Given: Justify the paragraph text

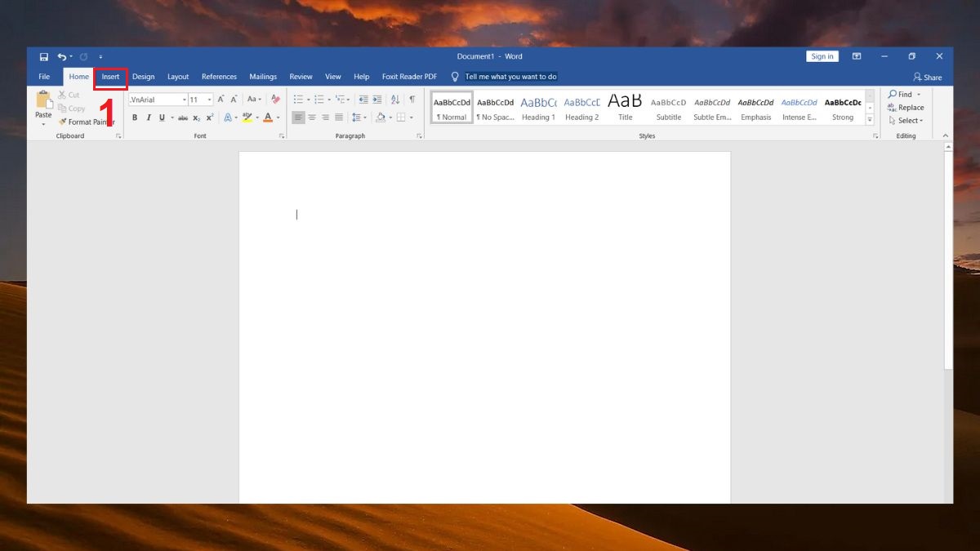Looking at the screenshot, I should [x=339, y=118].
